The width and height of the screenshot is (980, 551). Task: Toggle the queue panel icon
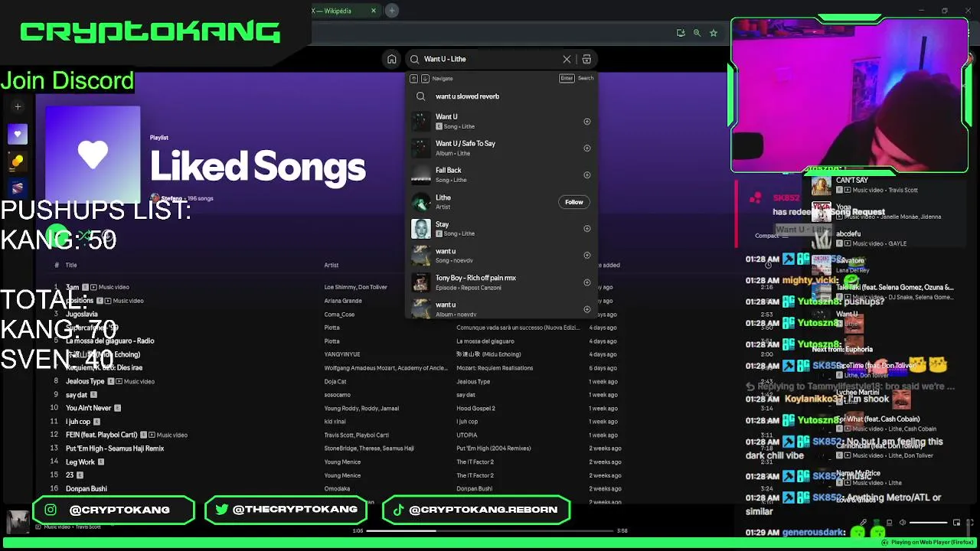[x=877, y=523]
